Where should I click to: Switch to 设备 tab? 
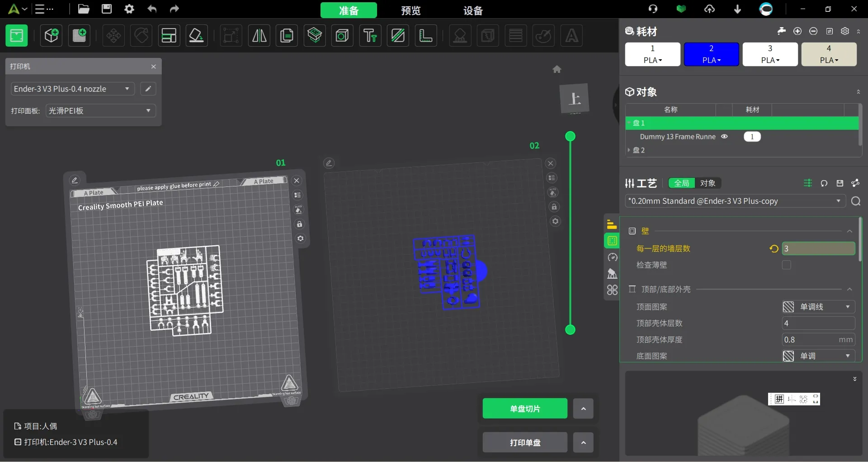click(473, 10)
